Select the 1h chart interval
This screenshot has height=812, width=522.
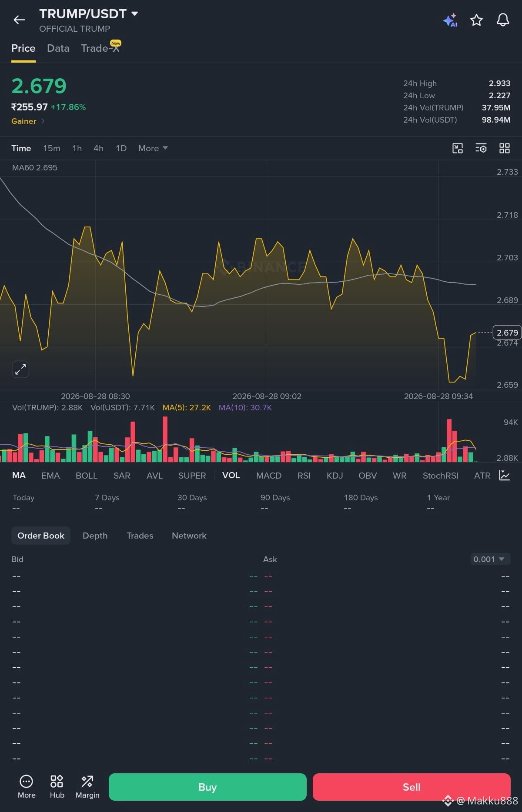pyautogui.click(x=77, y=148)
